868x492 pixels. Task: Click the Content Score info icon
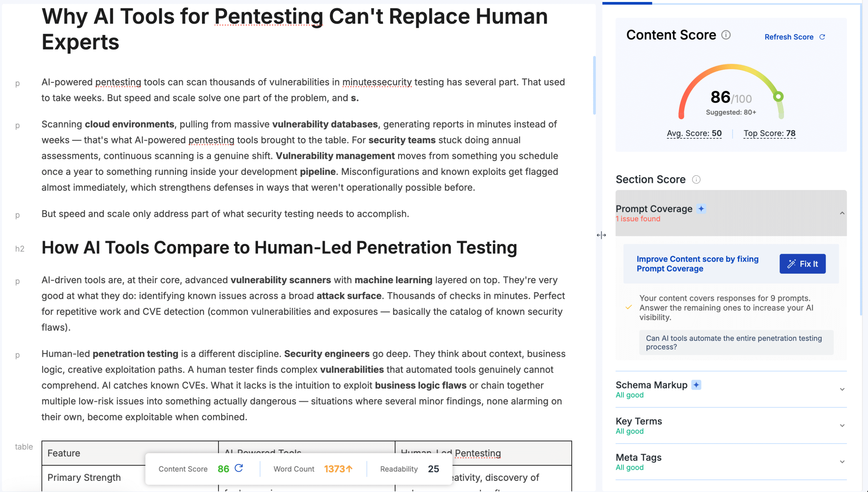click(x=726, y=35)
